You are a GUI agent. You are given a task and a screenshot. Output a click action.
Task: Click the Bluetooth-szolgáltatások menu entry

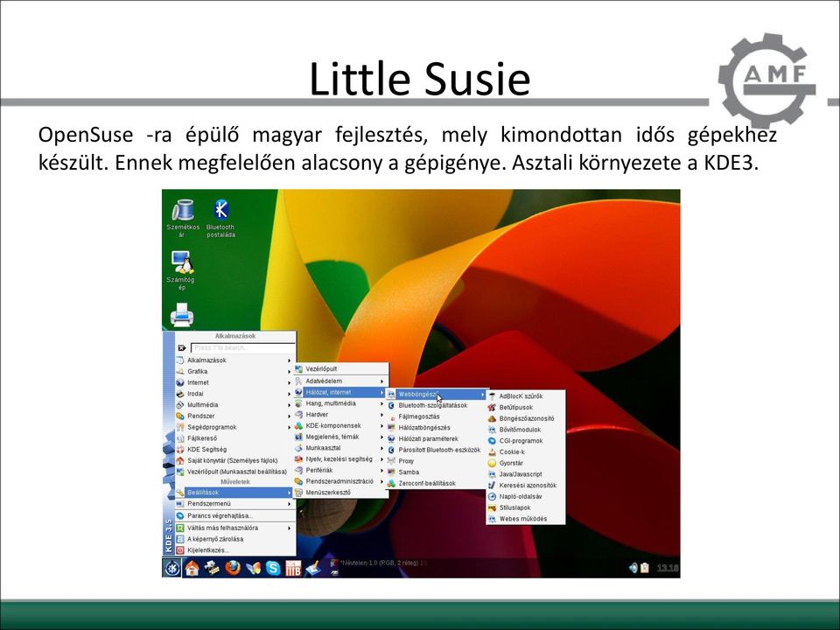[x=436, y=405]
